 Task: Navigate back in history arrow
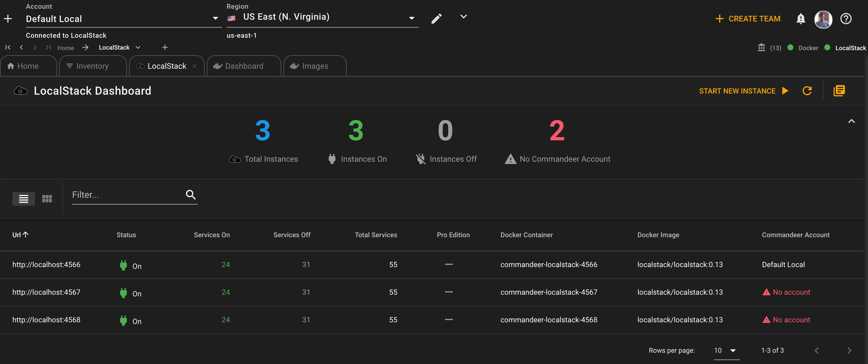(22, 48)
